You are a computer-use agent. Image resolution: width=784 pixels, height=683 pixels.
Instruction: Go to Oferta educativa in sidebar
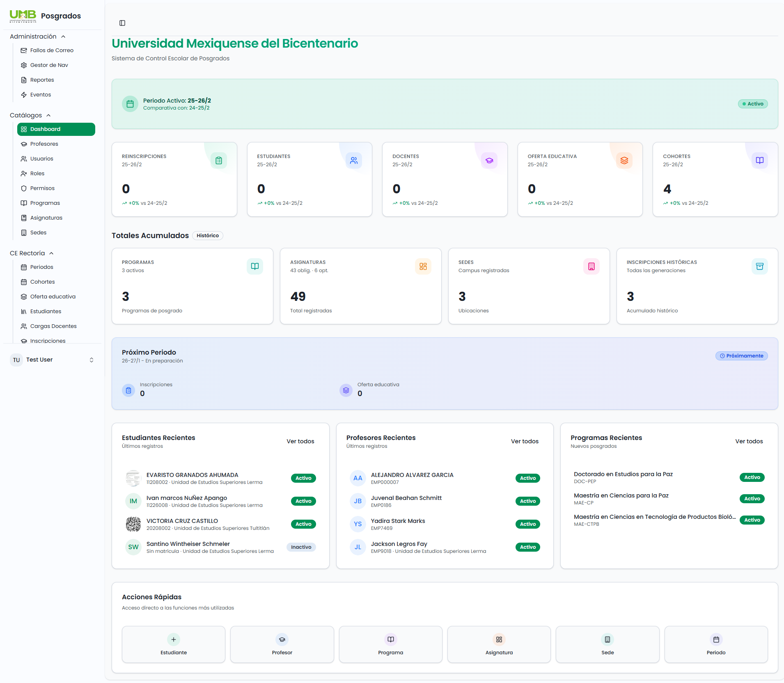(x=56, y=297)
